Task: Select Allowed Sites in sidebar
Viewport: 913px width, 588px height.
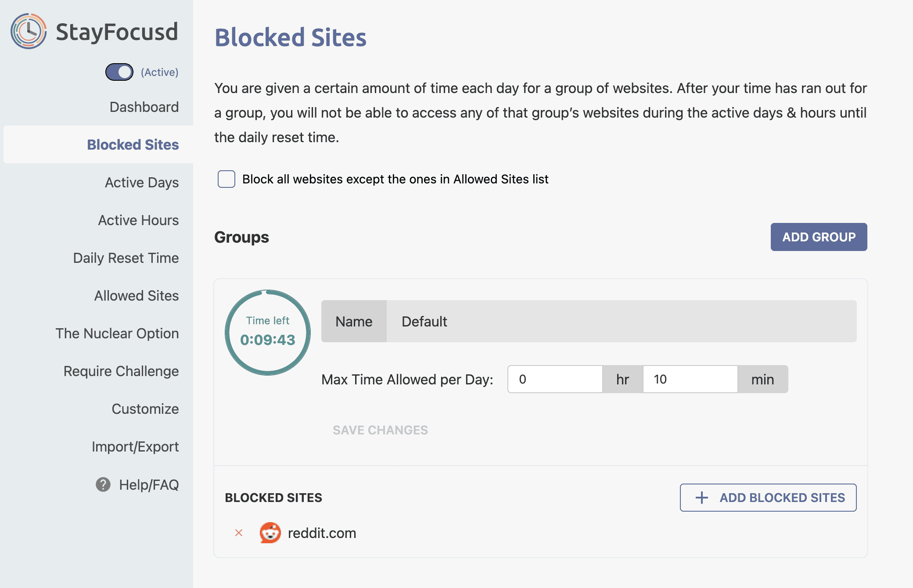Action: click(137, 295)
